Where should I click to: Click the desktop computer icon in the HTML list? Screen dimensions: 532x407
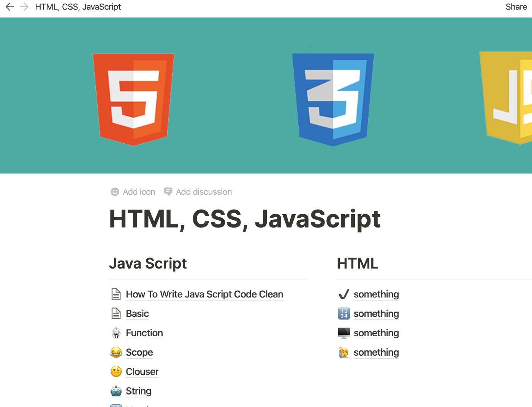(x=344, y=333)
